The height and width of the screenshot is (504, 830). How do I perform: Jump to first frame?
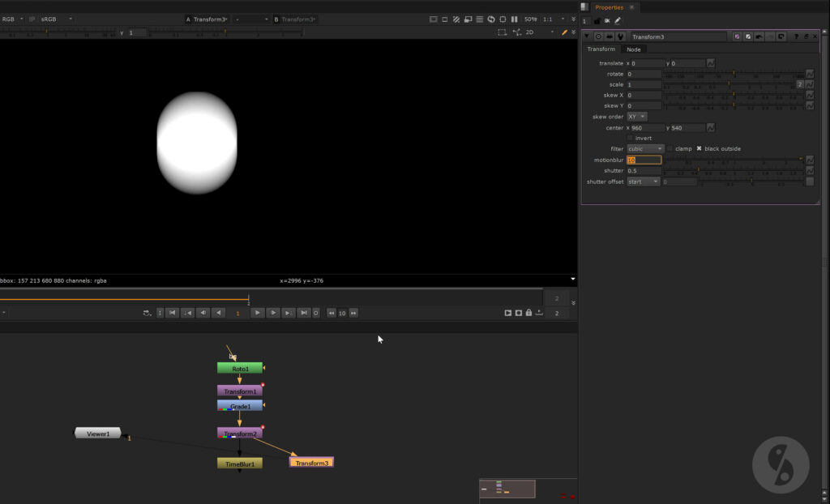coord(172,313)
